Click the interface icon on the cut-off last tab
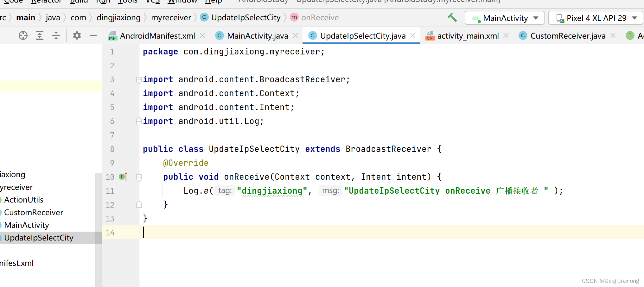The height and width of the screenshot is (287, 644). coord(630,35)
